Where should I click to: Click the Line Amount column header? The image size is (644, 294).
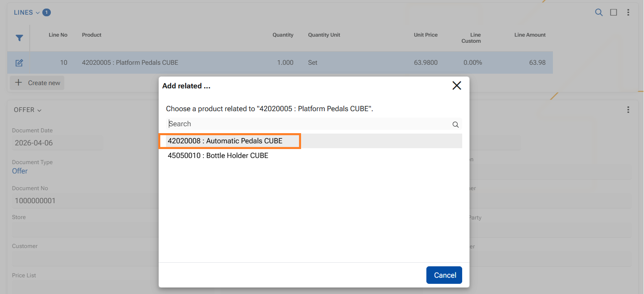(x=530, y=35)
